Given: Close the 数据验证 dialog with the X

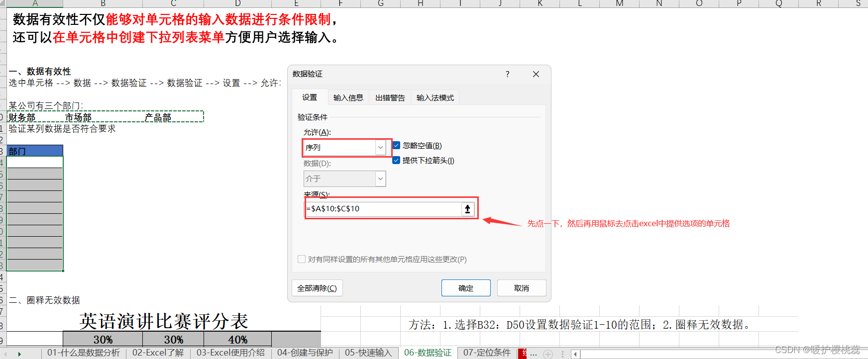Looking at the screenshot, I should click(x=536, y=74).
